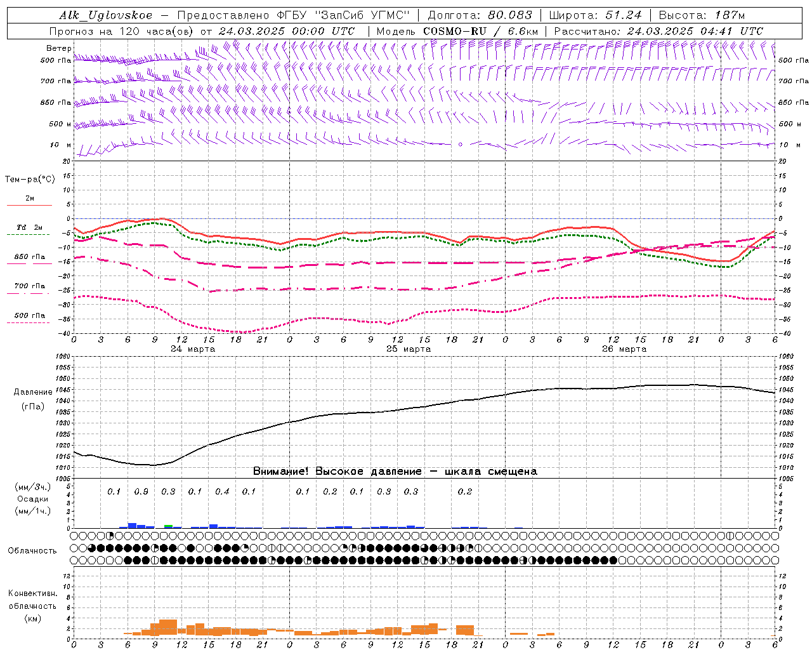Select the "Широта: 51.24" header text
Viewport: 812px width, 650px height.
[595, 15]
